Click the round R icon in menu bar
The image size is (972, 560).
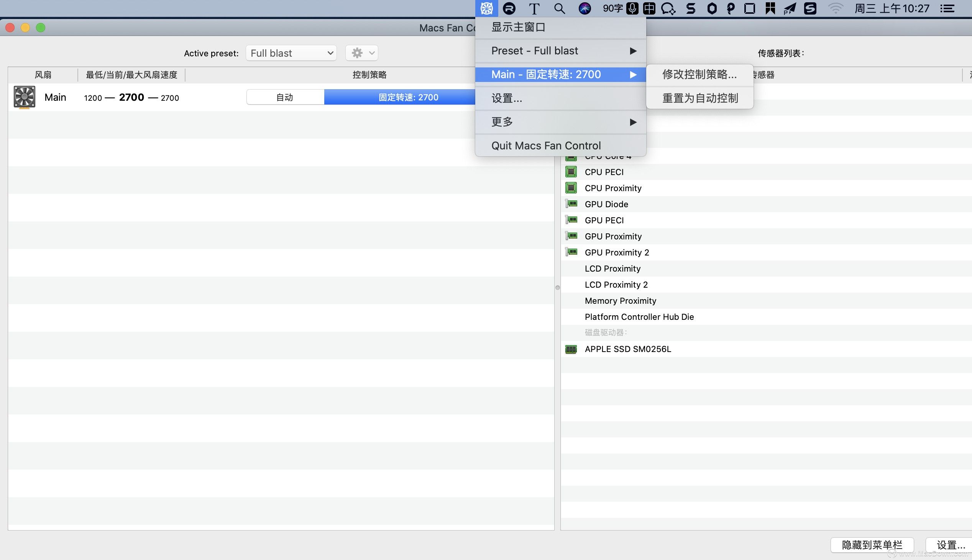[x=509, y=8]
